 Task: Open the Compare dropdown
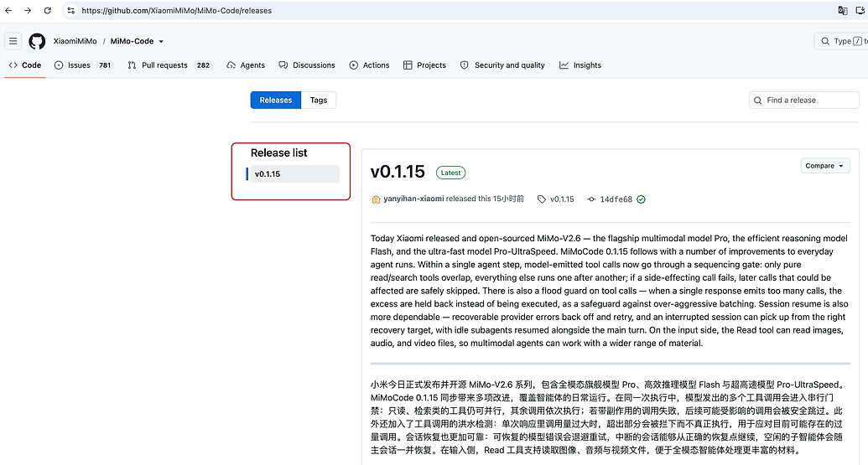pyautogui.click(x=825, y=166)
